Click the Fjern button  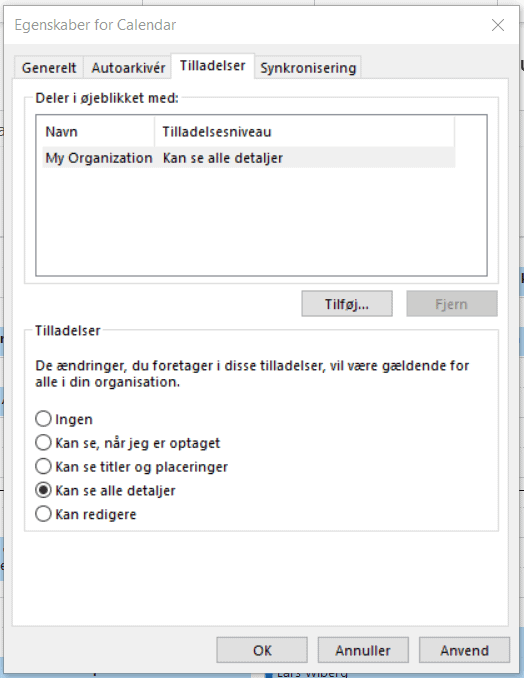click(451, 304)
